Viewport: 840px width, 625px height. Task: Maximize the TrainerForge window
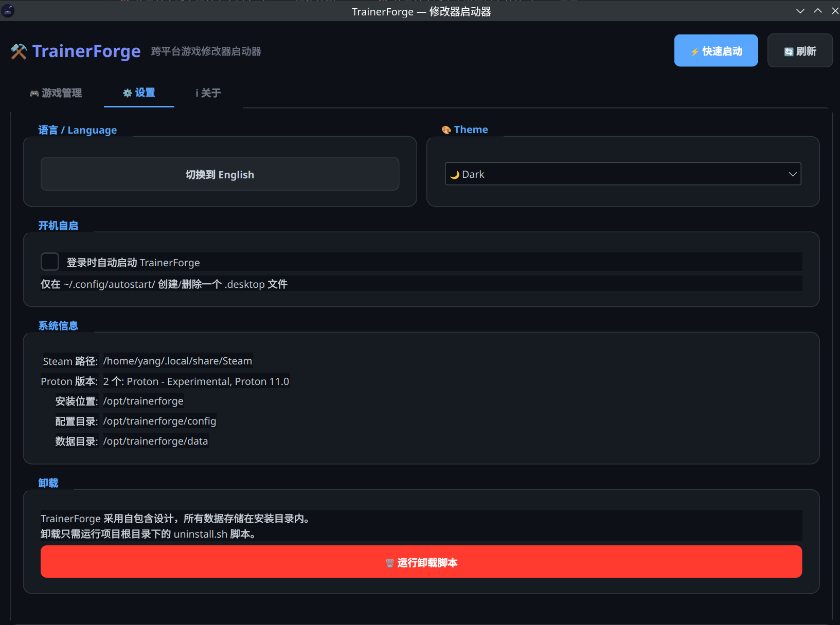(818, 11)
